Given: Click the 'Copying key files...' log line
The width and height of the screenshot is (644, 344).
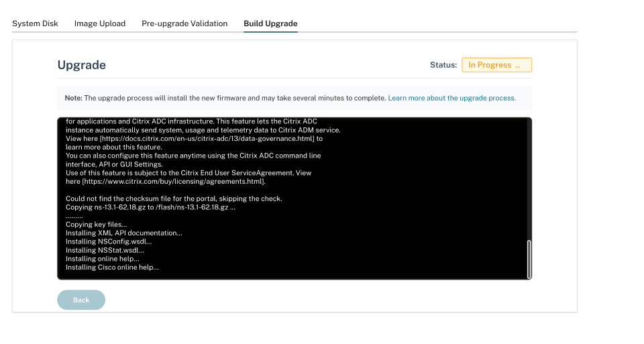Looking at the screenshot, I should 96,225.
